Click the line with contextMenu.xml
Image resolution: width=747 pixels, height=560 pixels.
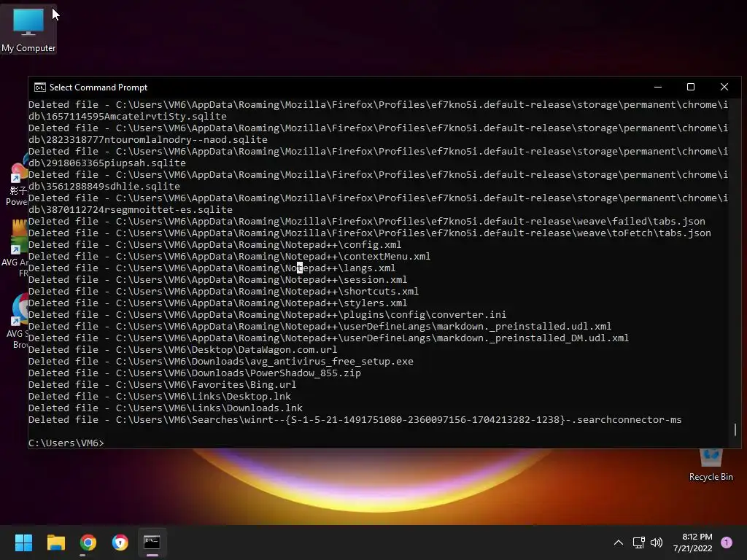tap(230, 256)
